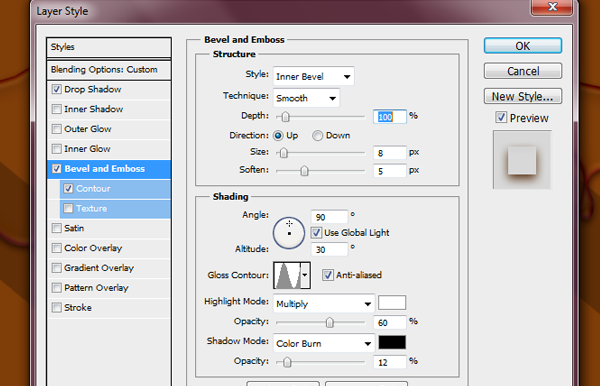The height and width of the screenshot is (386, 600).
Task: Click the Soften slider handle
Action: coord(304,171)
